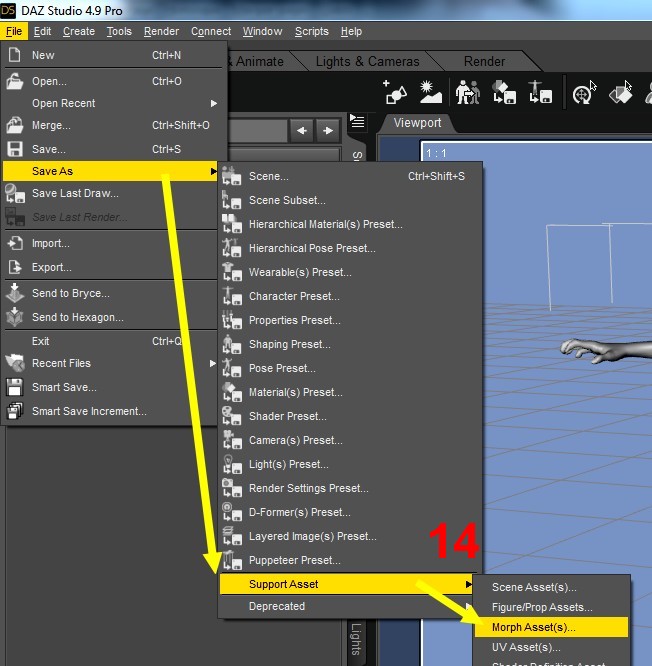The height and width of the screenshot is (666, 652).
Task: Switch to the Render activity tab
Action: click(484, 62)
